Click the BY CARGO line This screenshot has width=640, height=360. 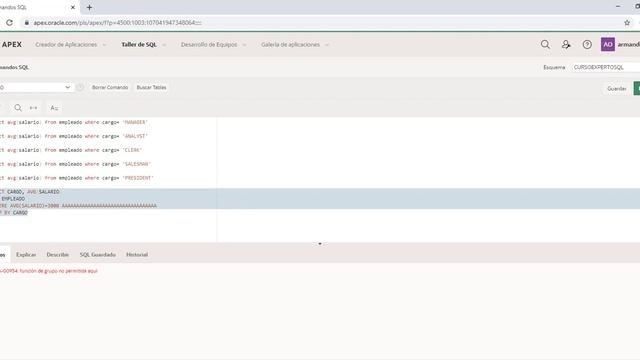coord(14,213)
